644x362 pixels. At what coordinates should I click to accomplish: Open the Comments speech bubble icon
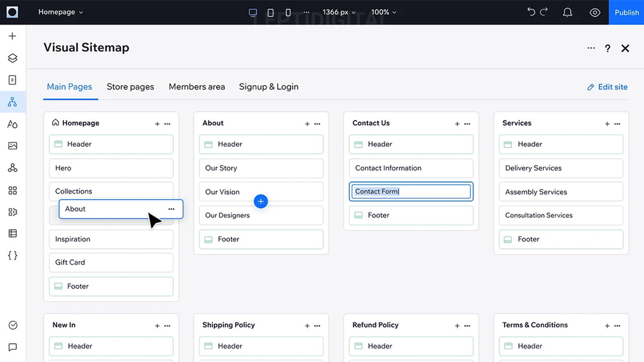click(x=13, y=347)
